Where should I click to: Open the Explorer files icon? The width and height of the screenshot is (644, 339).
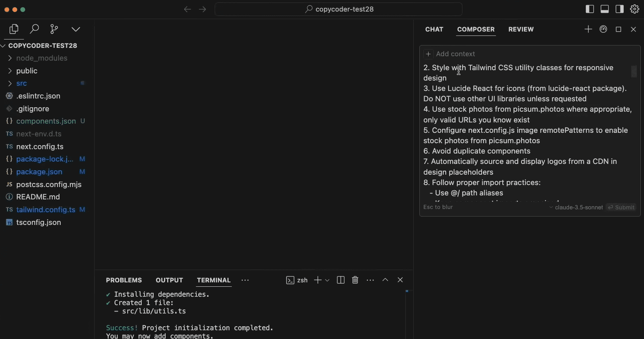tap(14, 29)
